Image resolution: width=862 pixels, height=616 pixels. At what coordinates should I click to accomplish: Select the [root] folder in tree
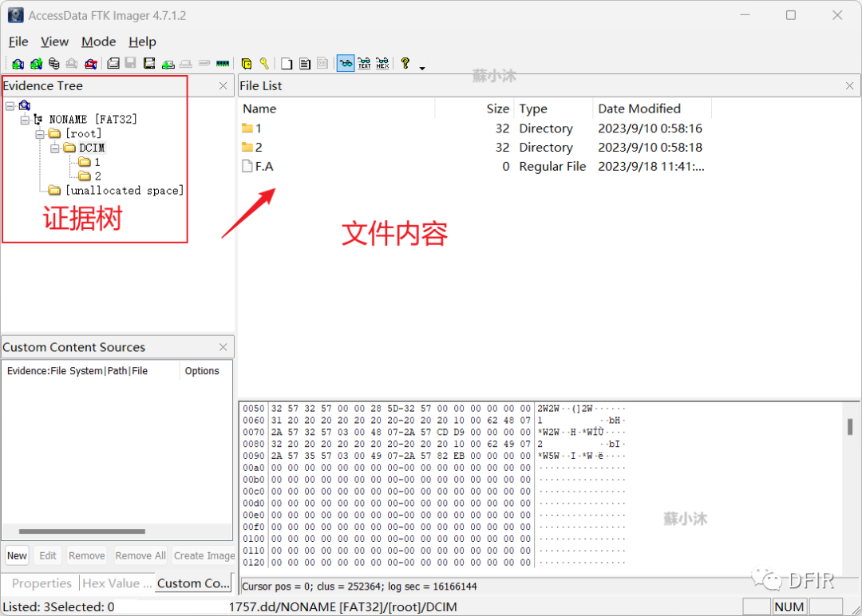pos(84,133)
